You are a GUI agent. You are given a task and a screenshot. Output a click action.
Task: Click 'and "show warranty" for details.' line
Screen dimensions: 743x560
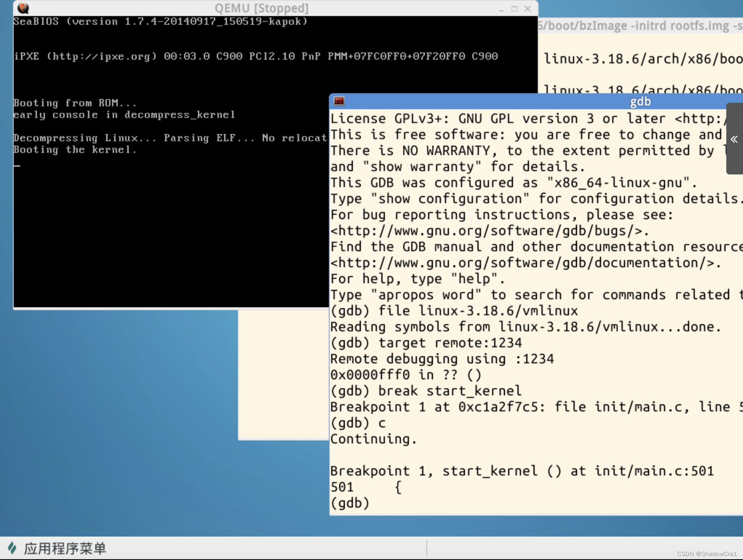(458, 166)
